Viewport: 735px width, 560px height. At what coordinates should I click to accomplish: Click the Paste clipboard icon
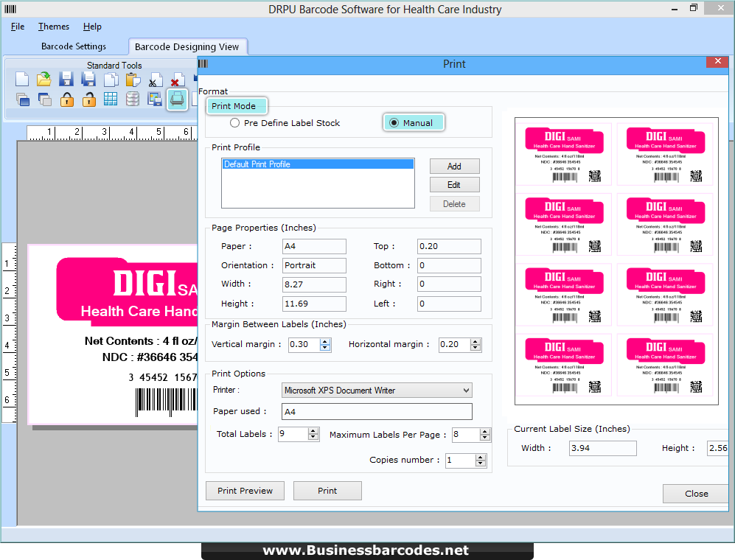pos(133,79)
